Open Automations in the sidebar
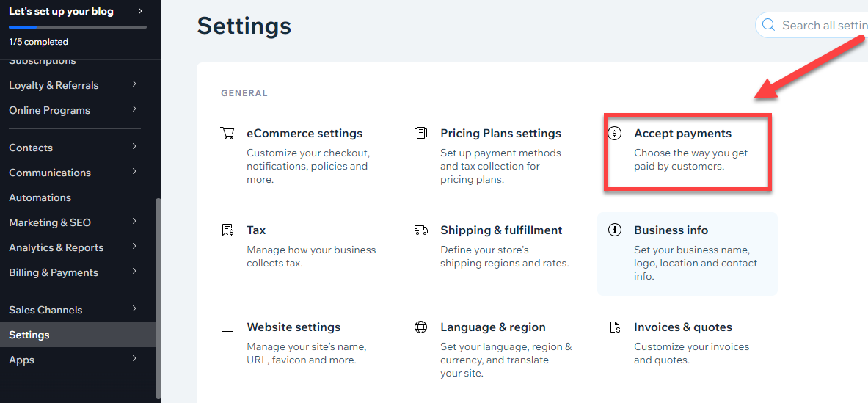868x403 pixels. coord(40,197)
